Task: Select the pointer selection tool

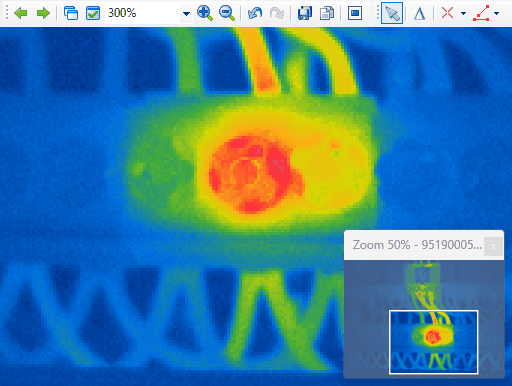Action: coord(392,13)
